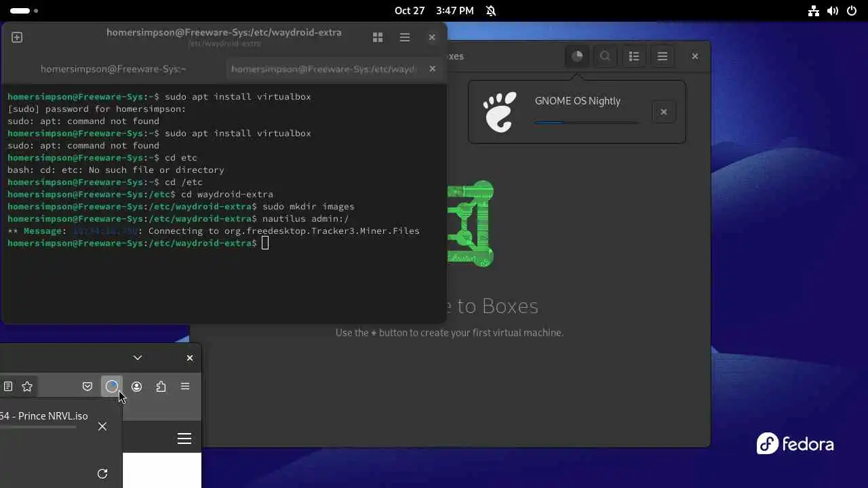Open the Activities overview pill
The image size is (868, 488).
tap(24, 11)
